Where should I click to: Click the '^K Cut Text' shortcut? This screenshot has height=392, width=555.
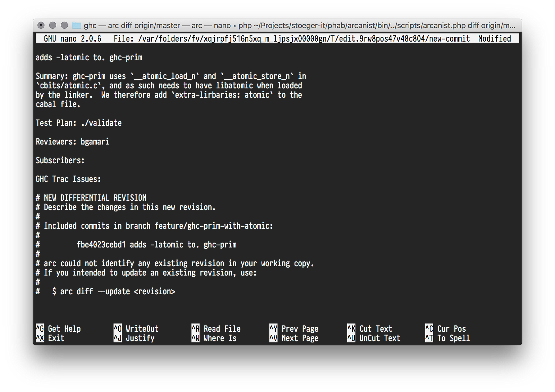pos(370,329)
